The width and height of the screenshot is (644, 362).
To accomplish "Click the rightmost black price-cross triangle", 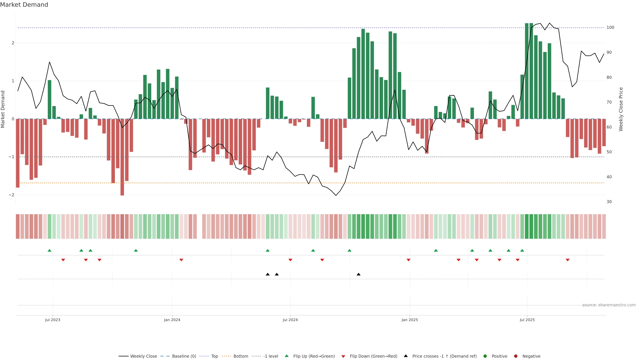I will click(x=359, y=274).
